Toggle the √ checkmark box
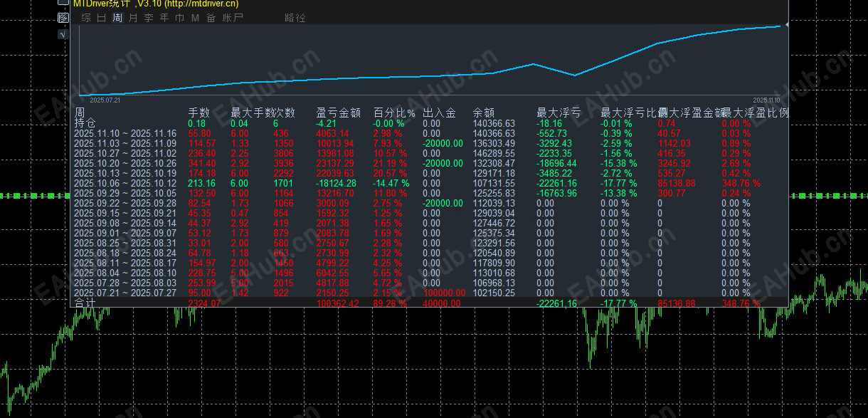Image resolution: width=868 pixels, height=418 pixels. click(63, 33)
